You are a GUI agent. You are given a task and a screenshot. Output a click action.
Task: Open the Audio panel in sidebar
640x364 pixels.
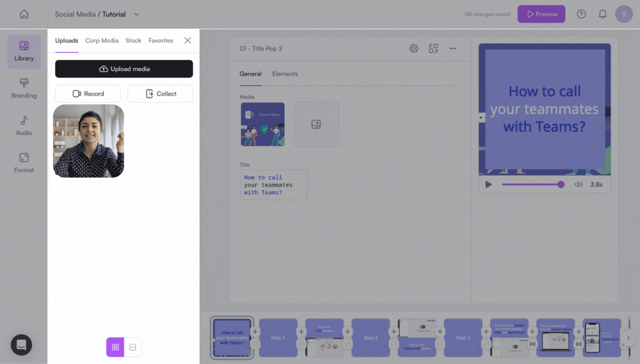click(x=24, y=126)
